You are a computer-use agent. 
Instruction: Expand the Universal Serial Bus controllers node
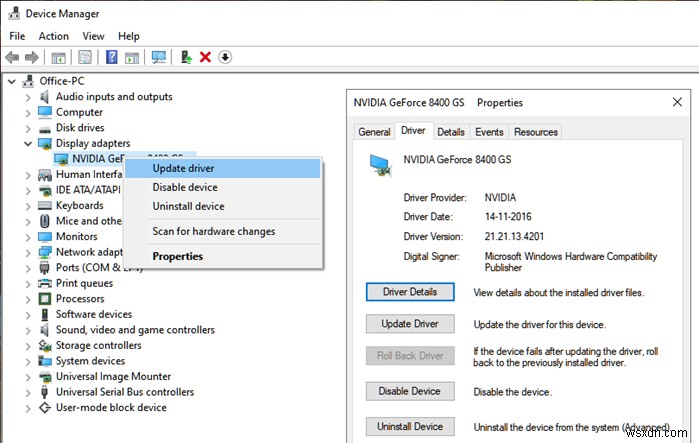(x=28, y=392)
